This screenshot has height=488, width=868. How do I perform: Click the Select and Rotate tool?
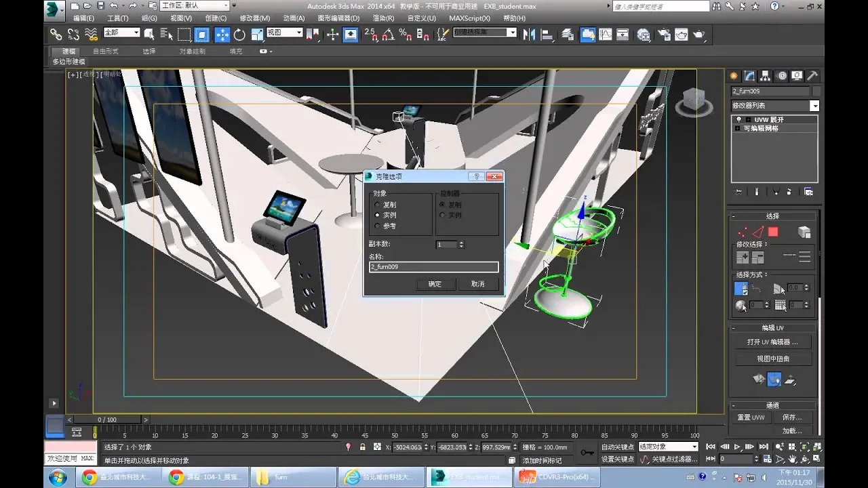point(239,35)
